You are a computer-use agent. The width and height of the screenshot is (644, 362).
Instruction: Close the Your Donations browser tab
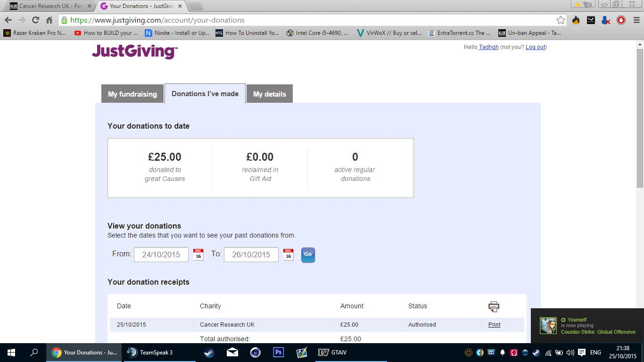180,6
